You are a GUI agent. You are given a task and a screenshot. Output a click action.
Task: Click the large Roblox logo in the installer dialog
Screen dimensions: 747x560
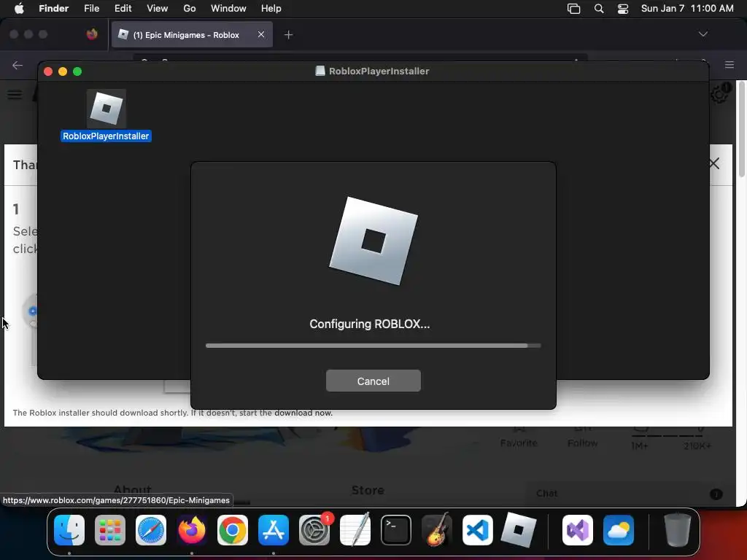tap(373, 241)
